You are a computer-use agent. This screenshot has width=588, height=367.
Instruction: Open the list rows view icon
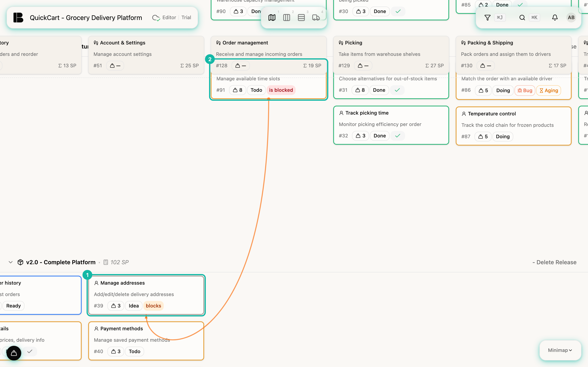coord(301,18)
